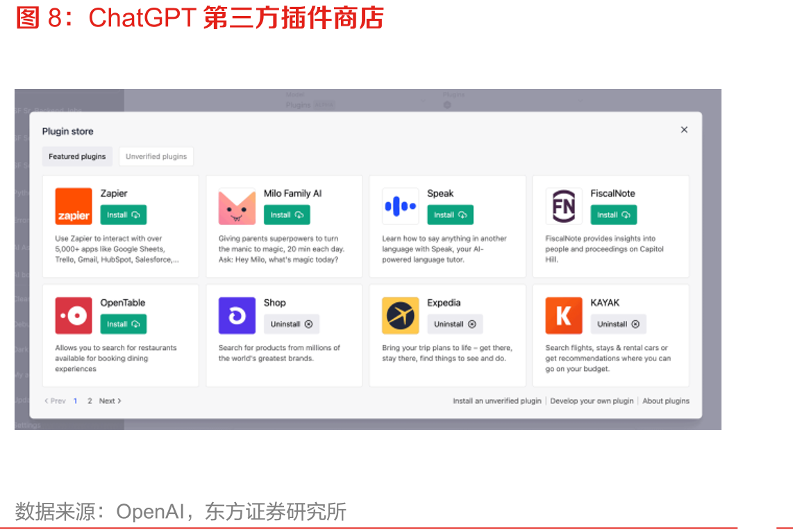Click the FiscalNote FN logo
The image size is (793, 532).
click(x=563, y=206)
